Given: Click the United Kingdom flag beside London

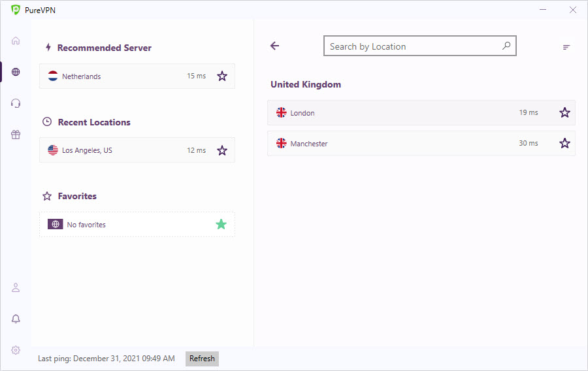Looking at the screenshot, I should pos(281,112).
